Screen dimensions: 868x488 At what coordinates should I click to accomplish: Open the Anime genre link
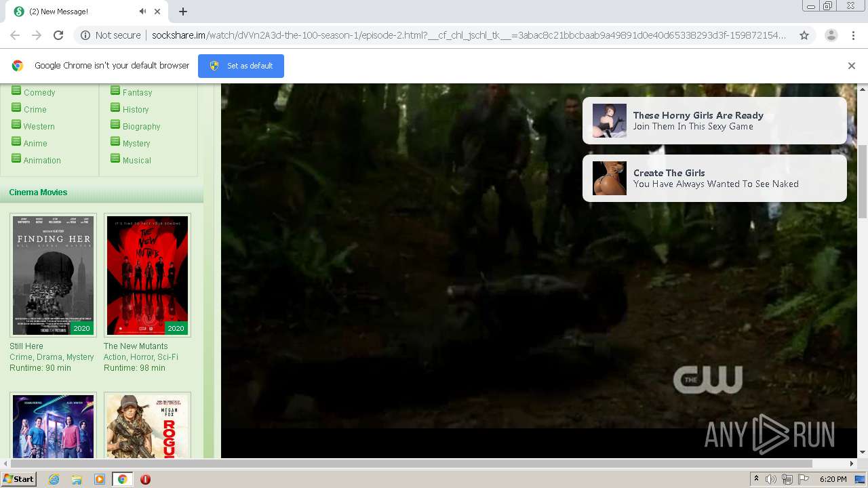click(x=35, y=144)
